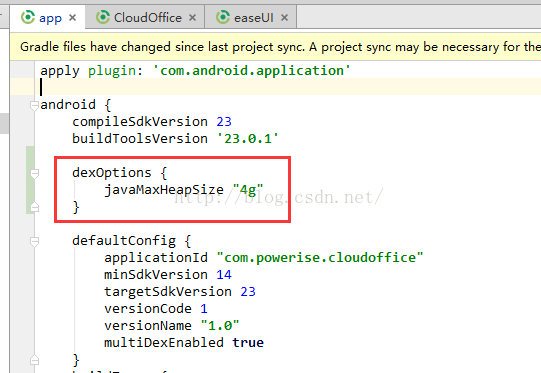Close the CloudOffice tab
Viewport: 541px width, 373px height.
point(193,17)
